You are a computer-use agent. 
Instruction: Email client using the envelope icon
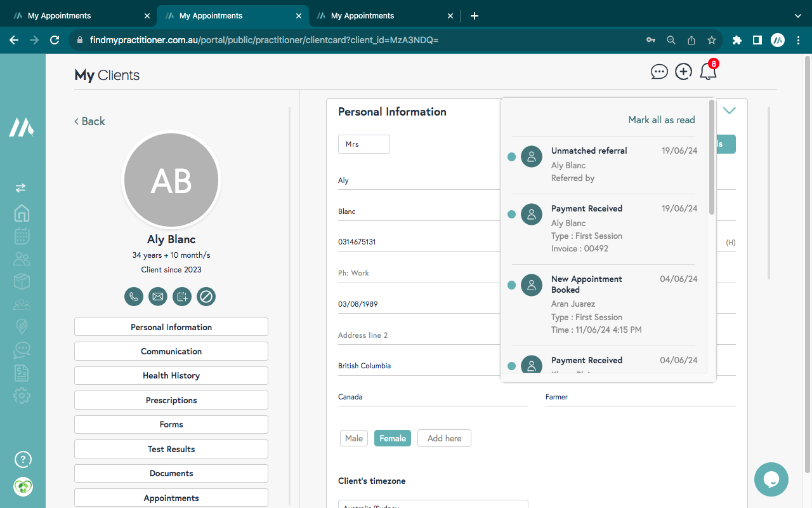point(158,296)
